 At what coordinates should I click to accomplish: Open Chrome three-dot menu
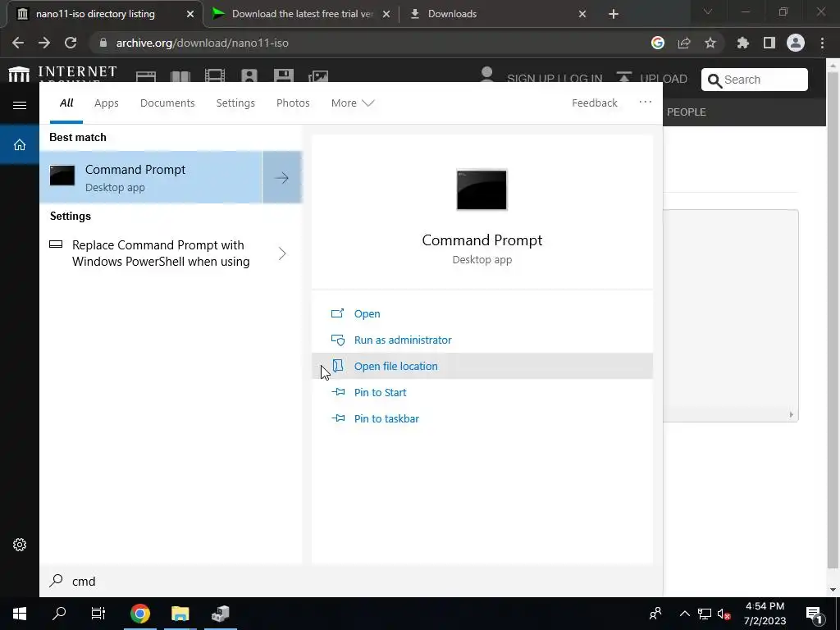click(x=822, y=43)
